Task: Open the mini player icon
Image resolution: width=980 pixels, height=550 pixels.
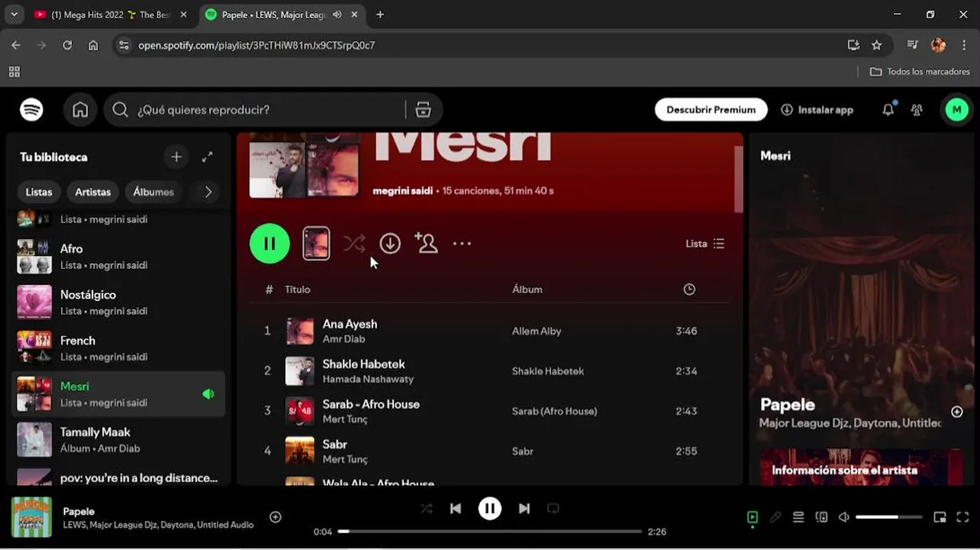Action: point(940,517)
